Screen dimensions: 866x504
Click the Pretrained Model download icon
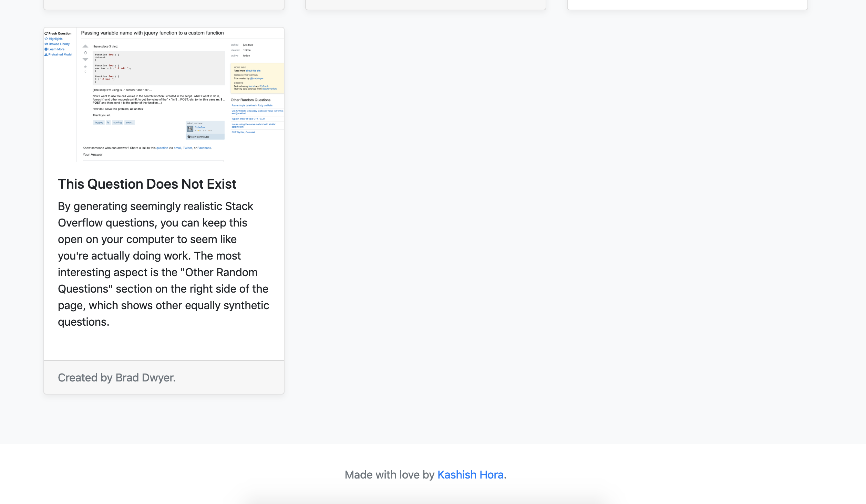pyautogui.click(x=46, y=54)
